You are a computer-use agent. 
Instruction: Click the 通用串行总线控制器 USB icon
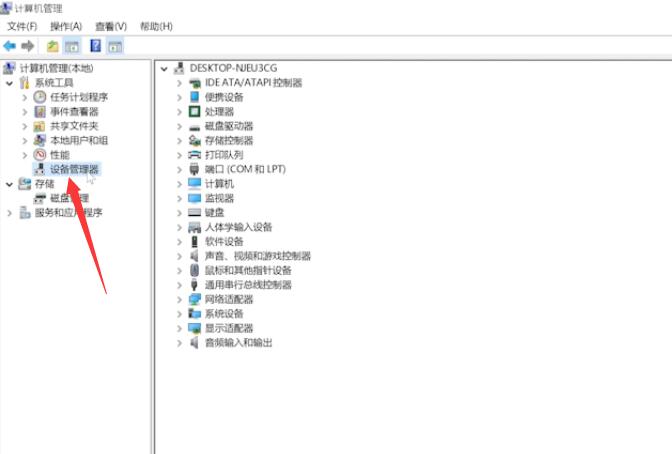[194, 285]
